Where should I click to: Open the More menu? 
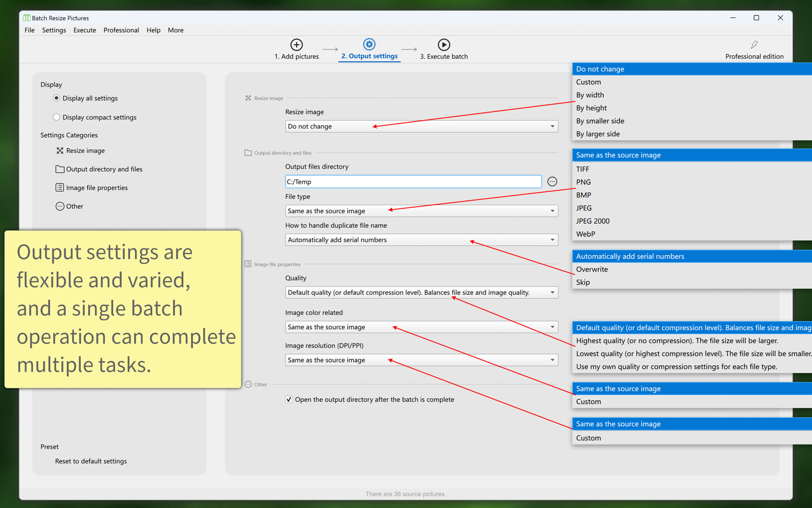click(x=176, y=30)
